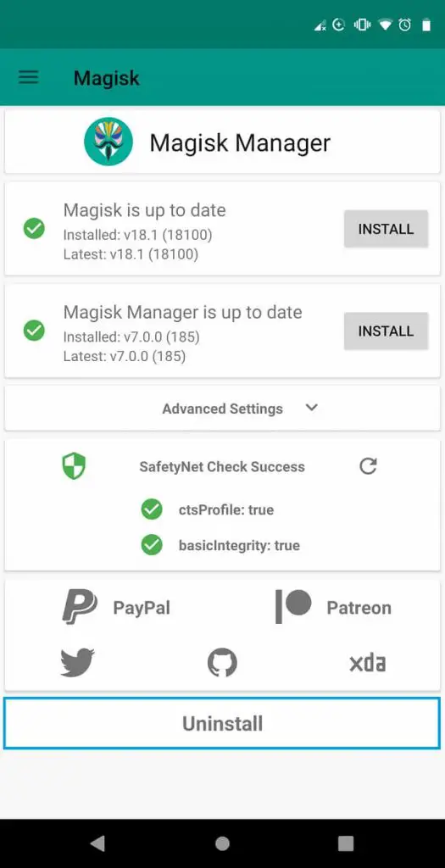The height and width of the screenshot is (868, 445).
Task: Open the xda forum link
Action: [x=368, y=663]
